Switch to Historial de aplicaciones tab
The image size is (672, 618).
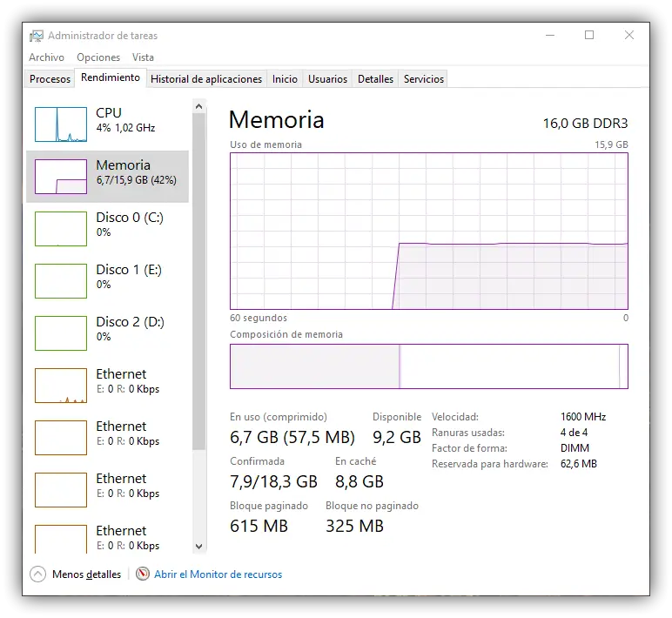(x=206, y=79)
